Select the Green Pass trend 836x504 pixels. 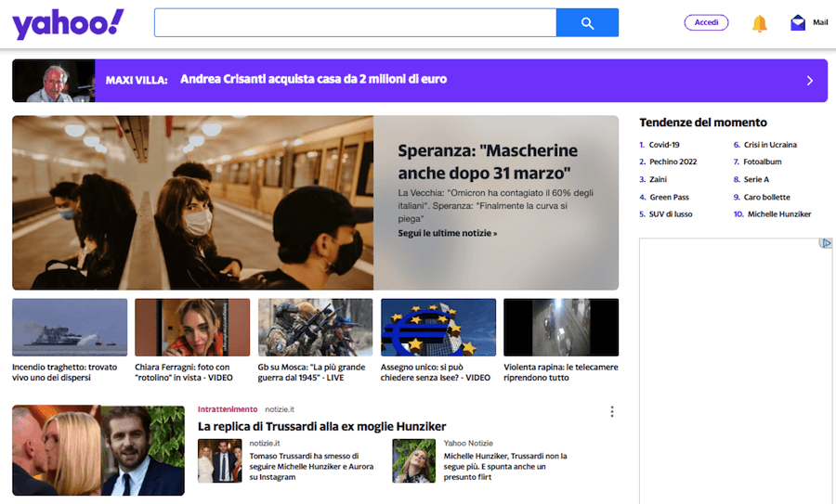tap(669, 197)
